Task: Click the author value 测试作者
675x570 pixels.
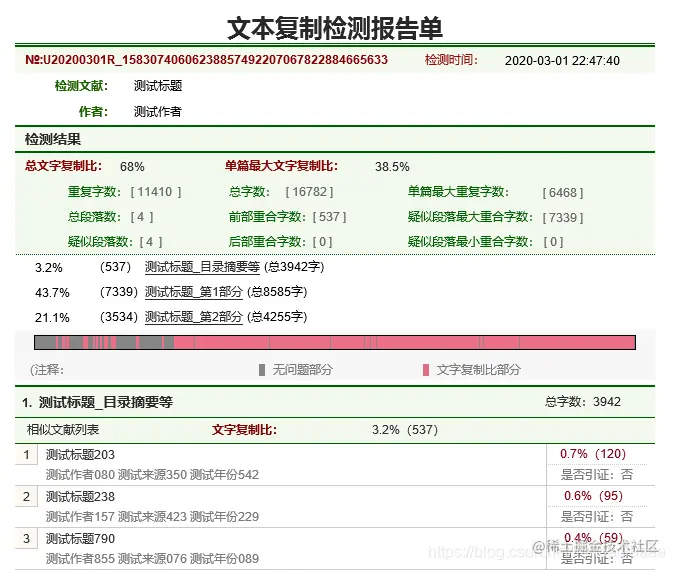Action: [x=158, y=112]
